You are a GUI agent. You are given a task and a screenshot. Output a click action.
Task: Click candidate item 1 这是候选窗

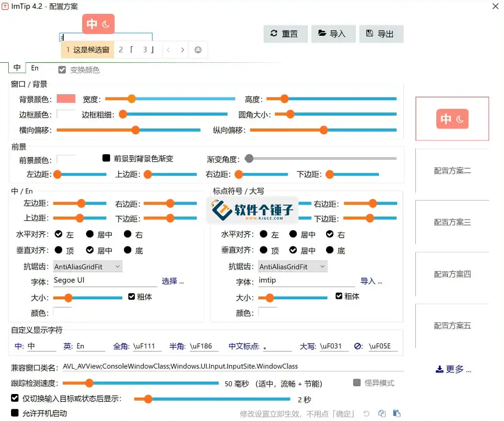[x=88, y=50]
